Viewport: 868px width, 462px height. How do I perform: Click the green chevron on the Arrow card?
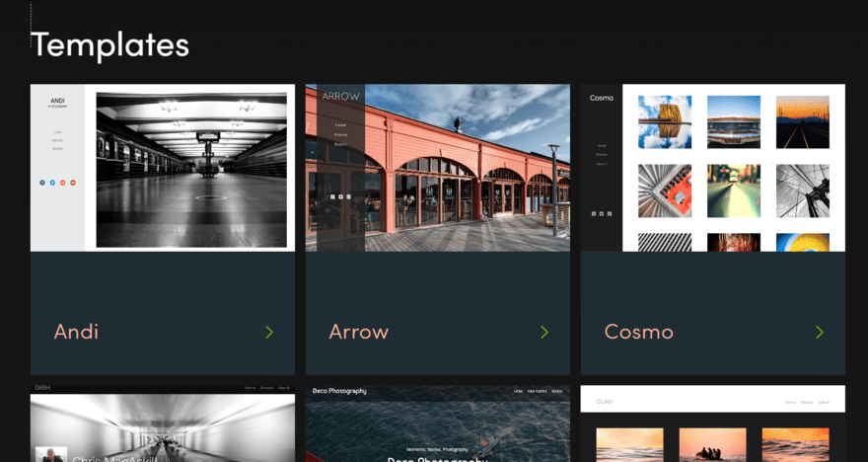tap(543, 333)
